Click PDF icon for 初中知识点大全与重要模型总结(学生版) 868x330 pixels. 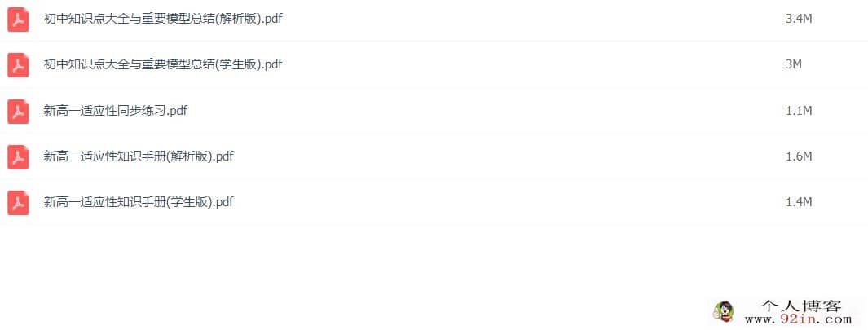point(18,65)
